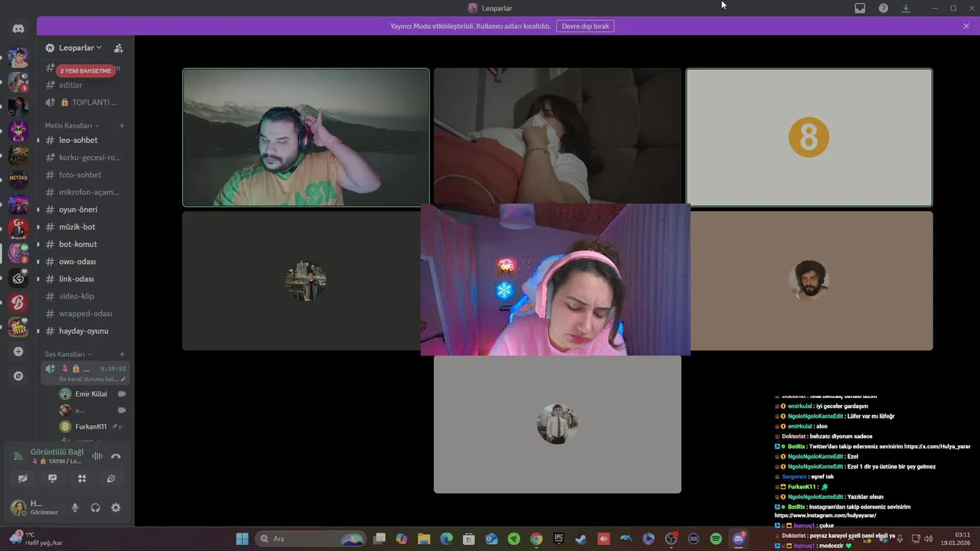
Task: Click the 2 YENİ BAHSETME badge
Action: coord(86,70)
